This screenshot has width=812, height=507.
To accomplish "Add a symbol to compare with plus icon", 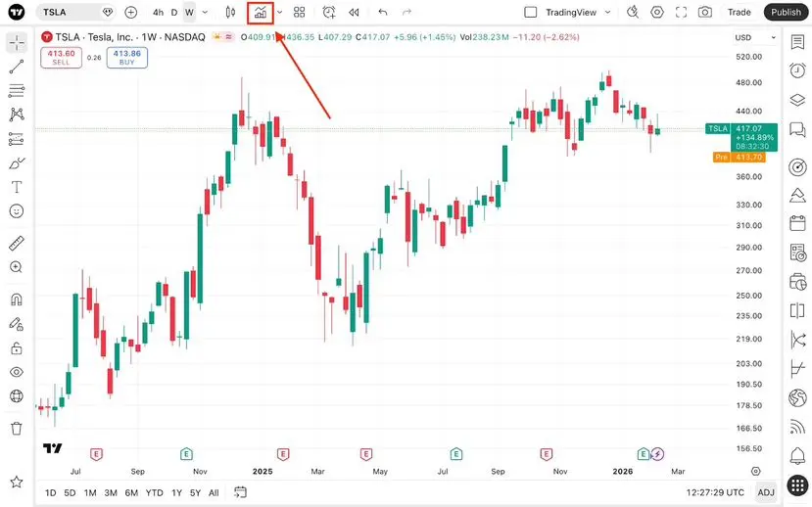I will point(131,12).
